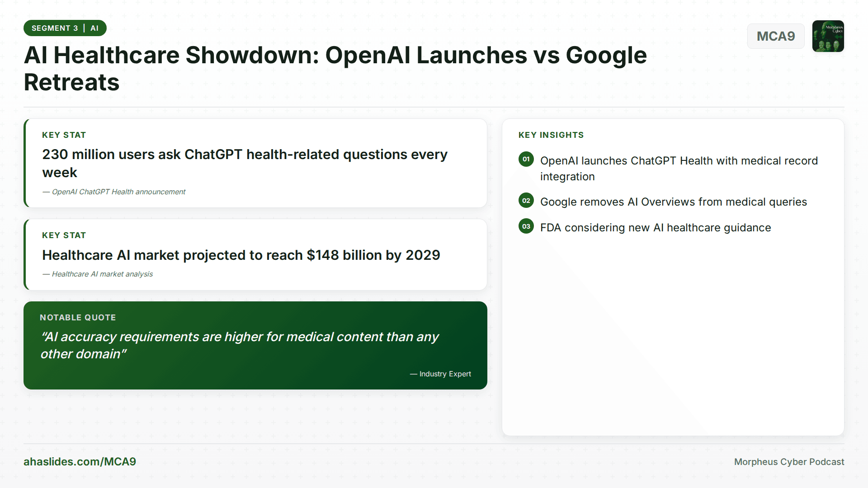Click the OpenAI ChatGPT Health announcement source
This screenshot has width=868, height=488.
[x=114, y=192]
